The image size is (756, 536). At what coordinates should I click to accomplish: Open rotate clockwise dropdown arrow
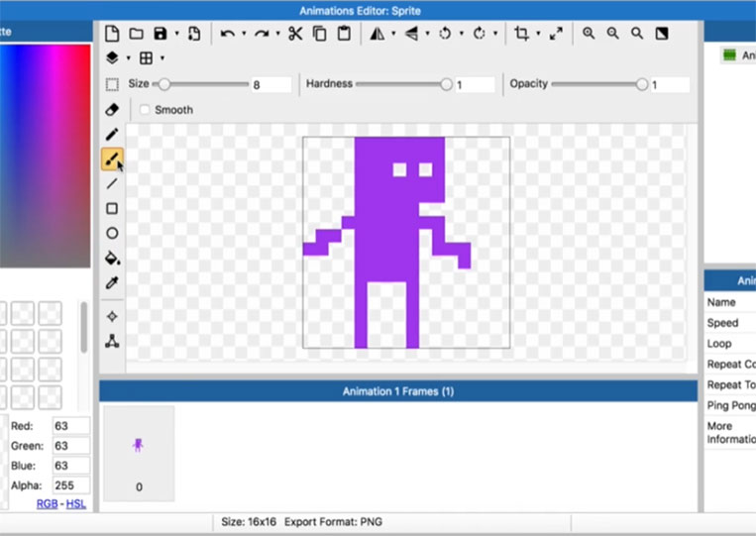point(495,34)
